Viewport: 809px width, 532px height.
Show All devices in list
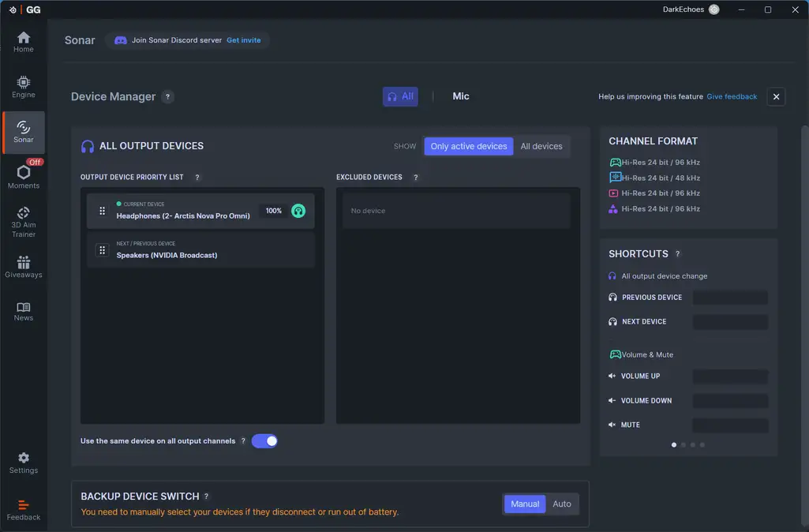pyautogui.click(x=541, y=147)
